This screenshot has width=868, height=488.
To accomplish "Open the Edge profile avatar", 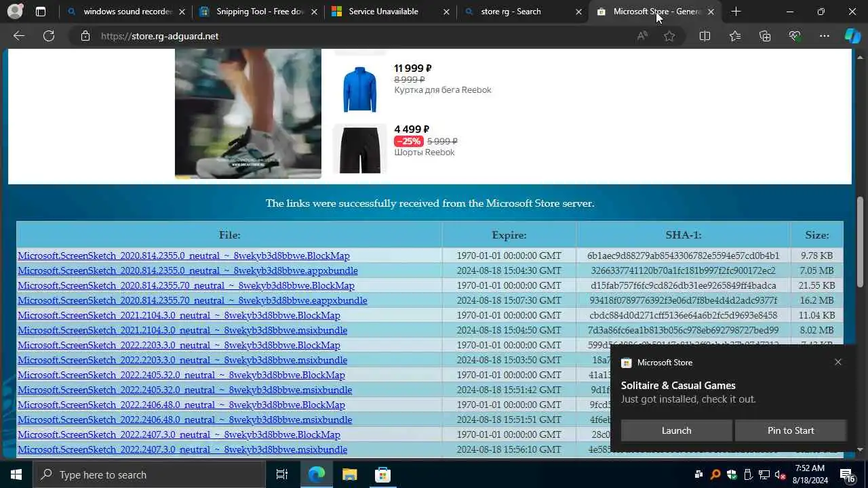I will [15, 12].
